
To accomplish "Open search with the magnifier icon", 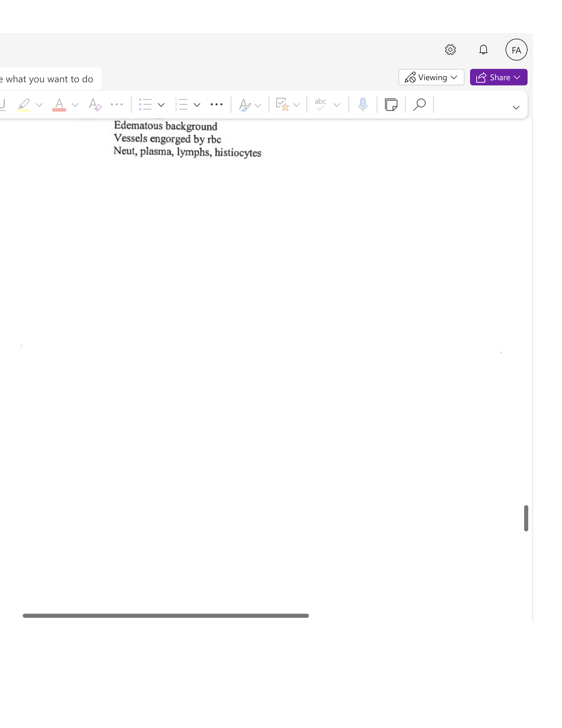I will (x=419, y=104).
